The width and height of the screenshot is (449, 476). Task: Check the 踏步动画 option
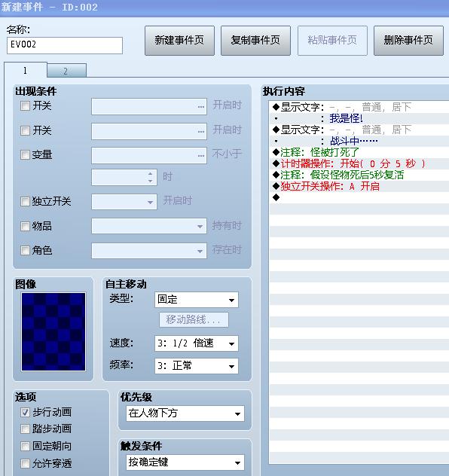(x=25, y=429)
